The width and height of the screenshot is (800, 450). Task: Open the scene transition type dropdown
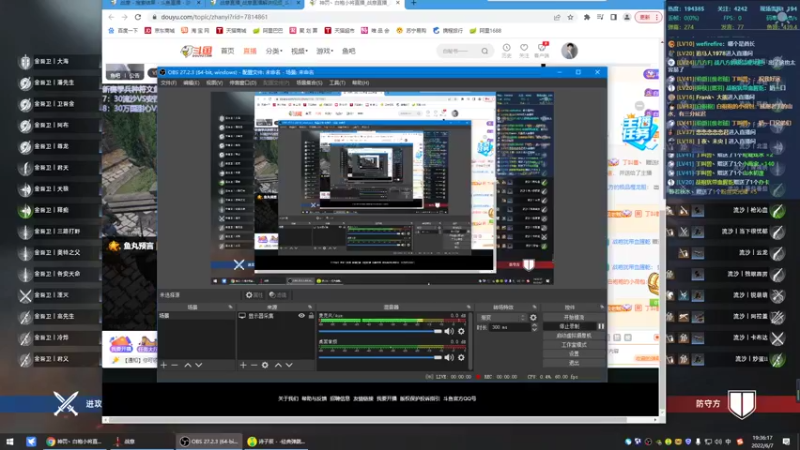tap(502, 317)
